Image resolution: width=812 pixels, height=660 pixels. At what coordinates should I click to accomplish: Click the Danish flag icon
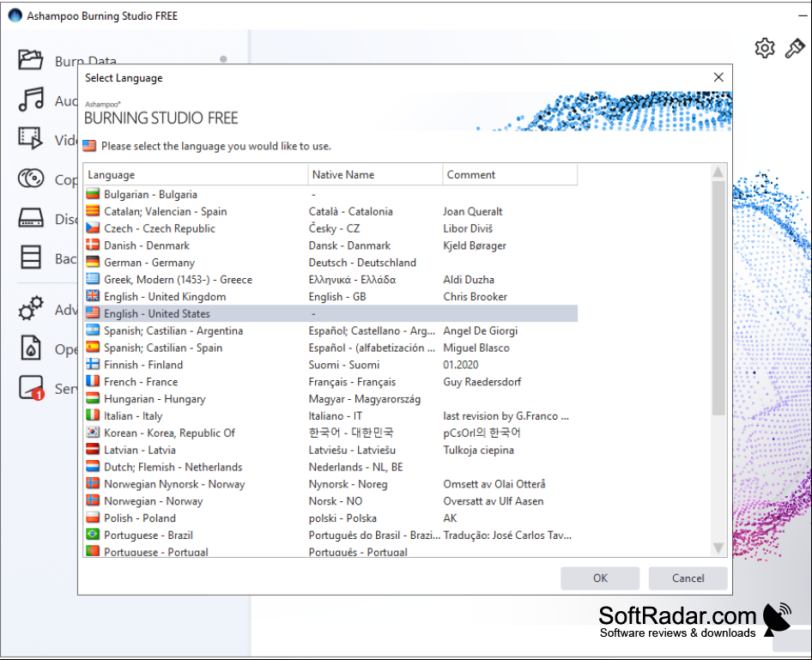point(93,245)
